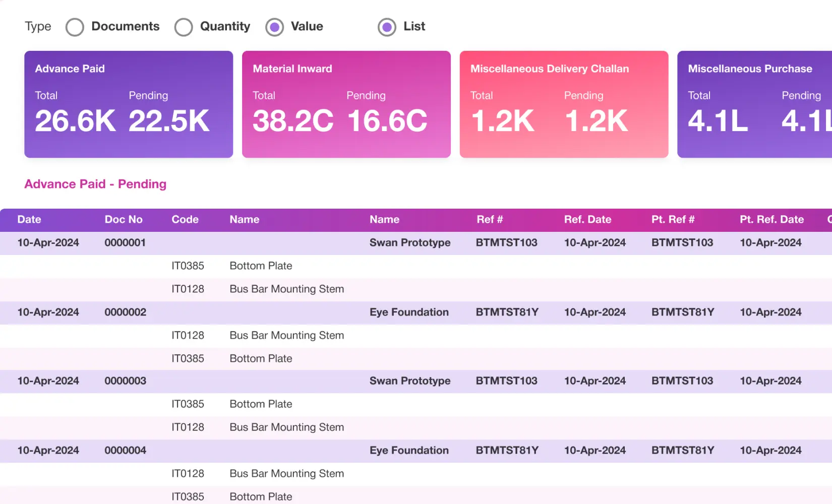Click Bottom Plate item under document 0000001
Screen dimensions: 832x504
[x=261, y=266]
